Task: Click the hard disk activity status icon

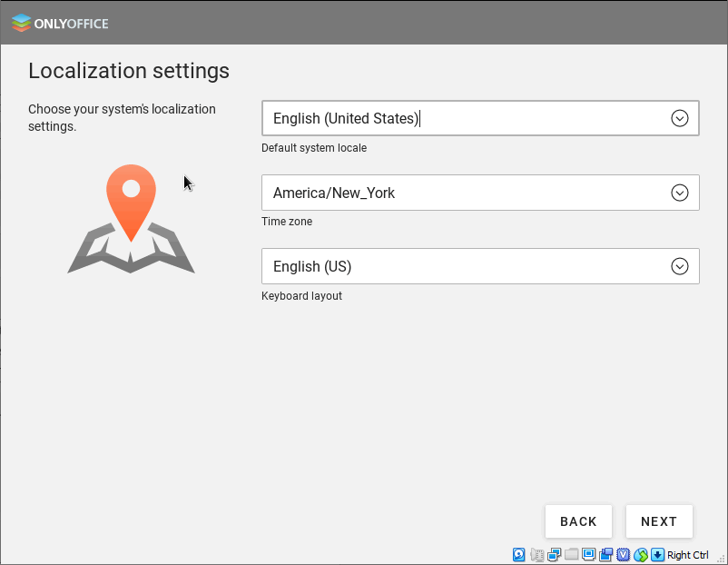Action: [x=519, y=555]
